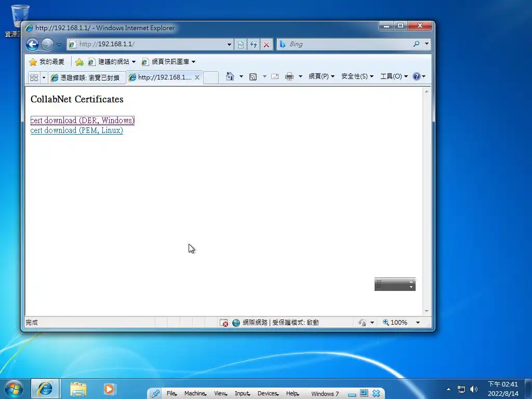Open Windows Explorer folder taskbar icon

coord(78,389)
